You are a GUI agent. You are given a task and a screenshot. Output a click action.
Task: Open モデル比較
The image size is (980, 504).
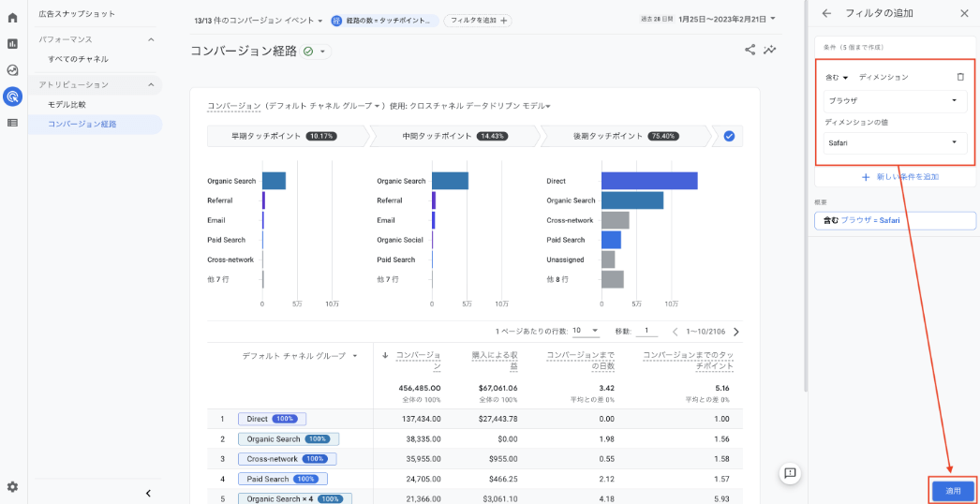pos(67,104)
